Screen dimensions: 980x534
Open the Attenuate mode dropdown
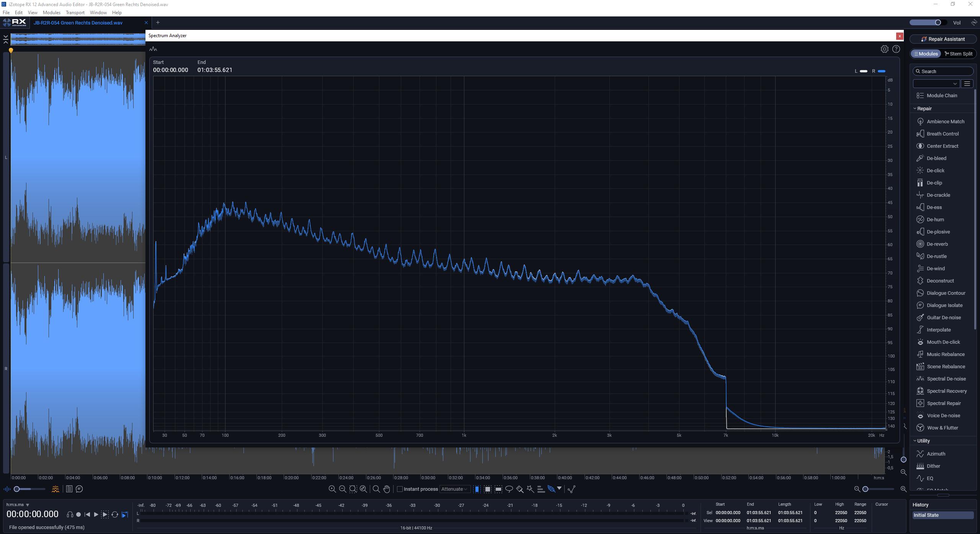point(454,489)
